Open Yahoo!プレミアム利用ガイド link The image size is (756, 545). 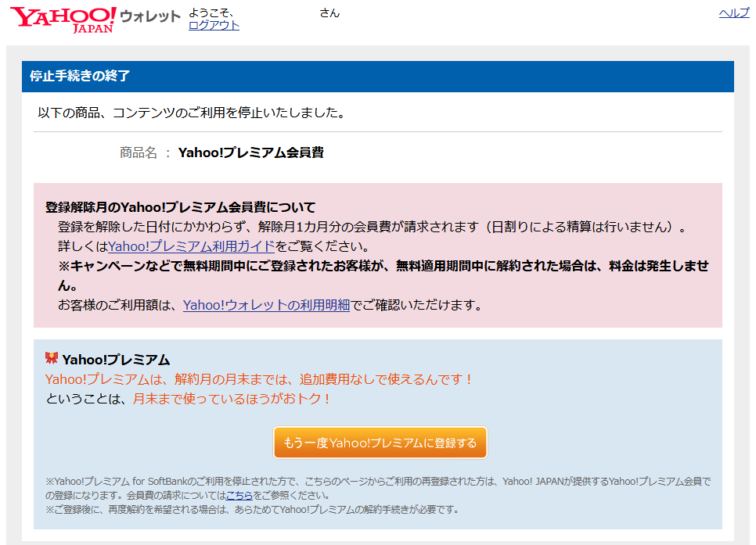point(192,246)
